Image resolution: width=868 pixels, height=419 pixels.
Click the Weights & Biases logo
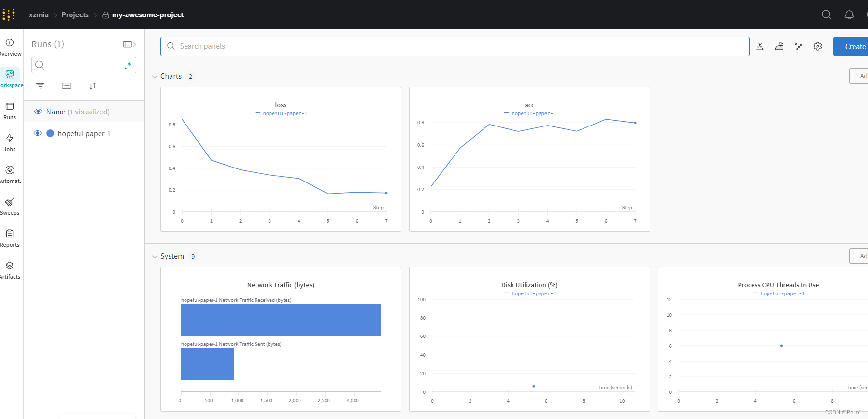pyautogui.click(x=9, y=14)
